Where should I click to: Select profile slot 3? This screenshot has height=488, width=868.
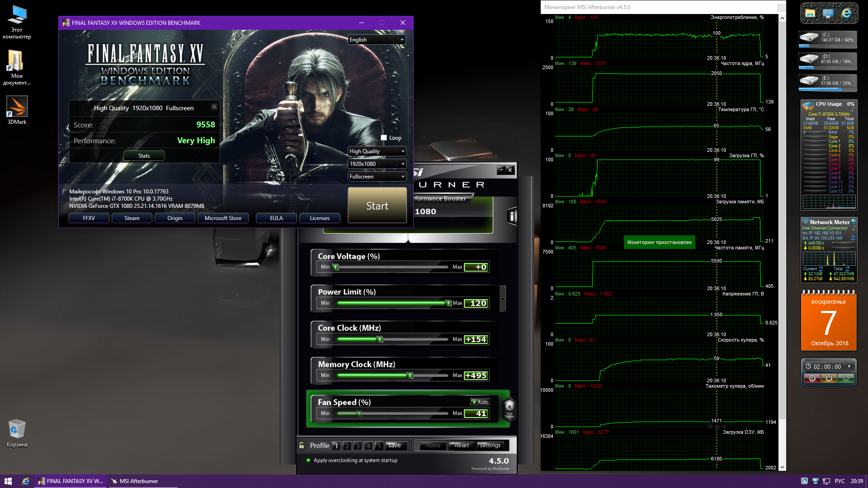point(358,446)
